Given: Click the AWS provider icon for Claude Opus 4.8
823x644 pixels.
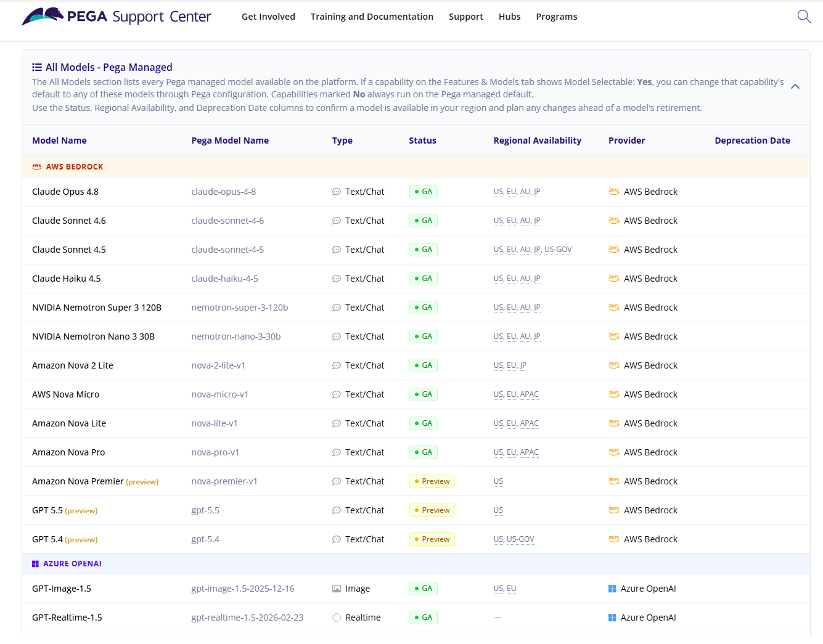Looking at the screenshot, I should pyautogui.click(x=614, y=192).
